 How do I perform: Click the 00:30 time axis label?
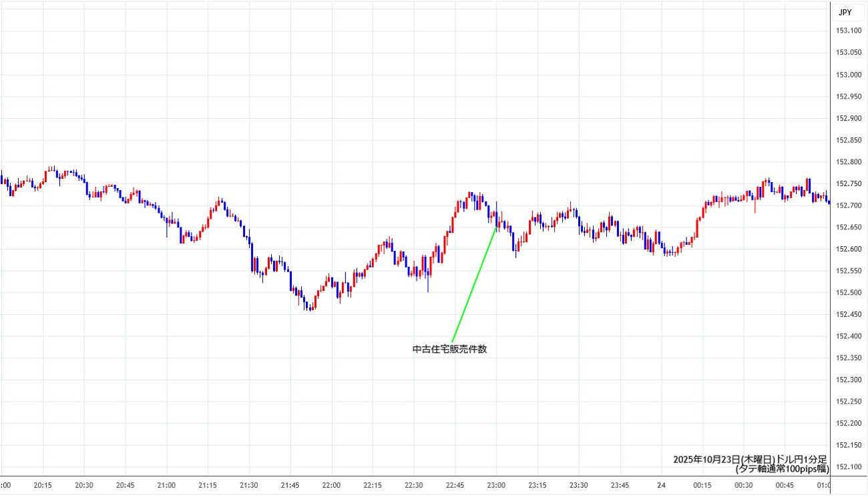tap(743, 486)
